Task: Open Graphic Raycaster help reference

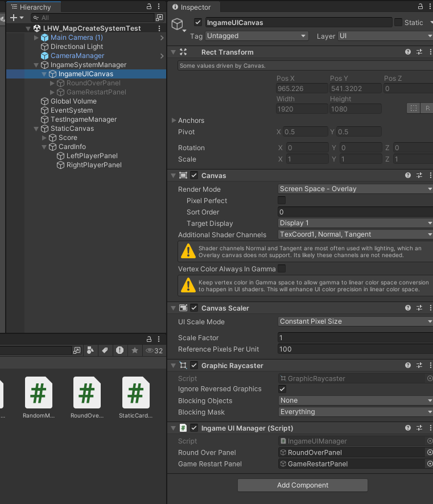Action: (x=408, y=365)
